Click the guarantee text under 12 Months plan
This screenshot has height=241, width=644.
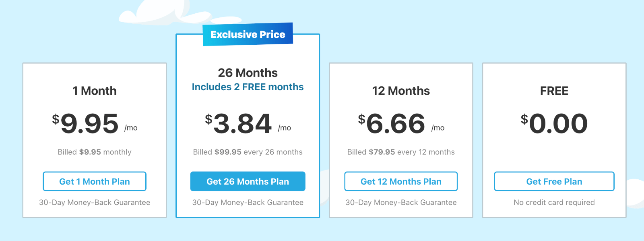(x=401, y=202)
